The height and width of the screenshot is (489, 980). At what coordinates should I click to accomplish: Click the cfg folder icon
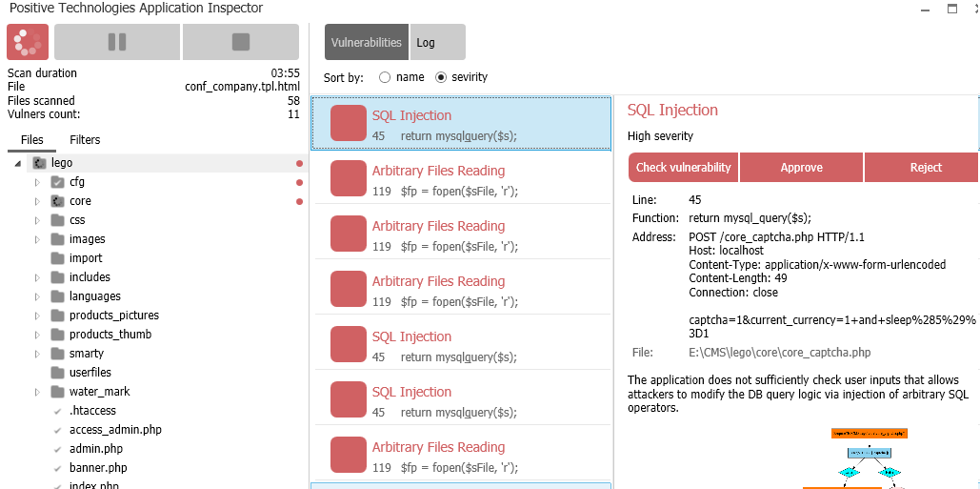point(58,182)
